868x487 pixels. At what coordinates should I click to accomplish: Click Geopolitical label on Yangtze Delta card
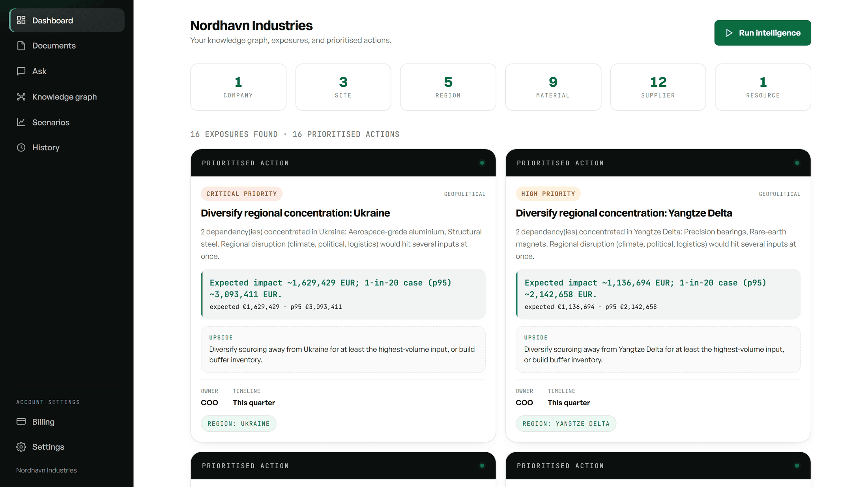point(780,194)
